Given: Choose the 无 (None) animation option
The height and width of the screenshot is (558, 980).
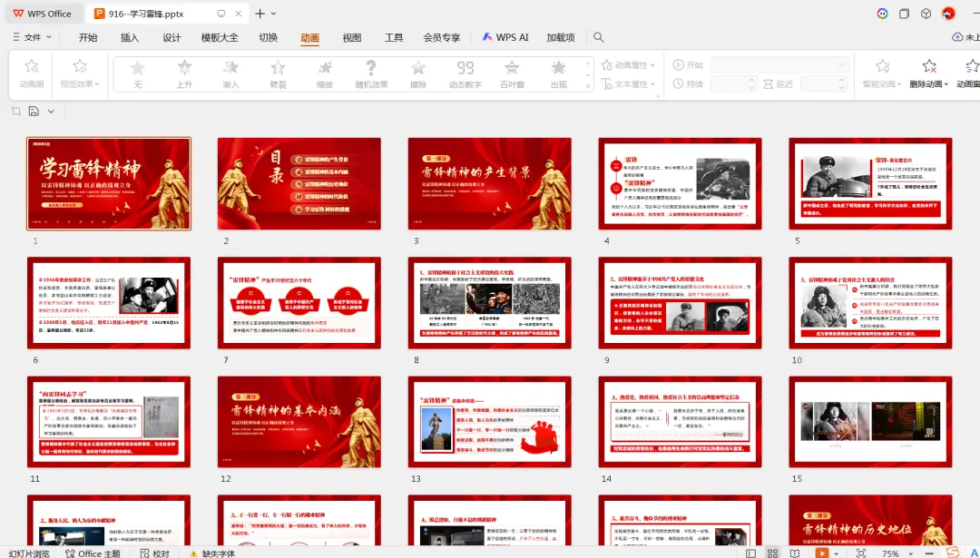Looking at the screenshot, I should click(x=138, y=74).
